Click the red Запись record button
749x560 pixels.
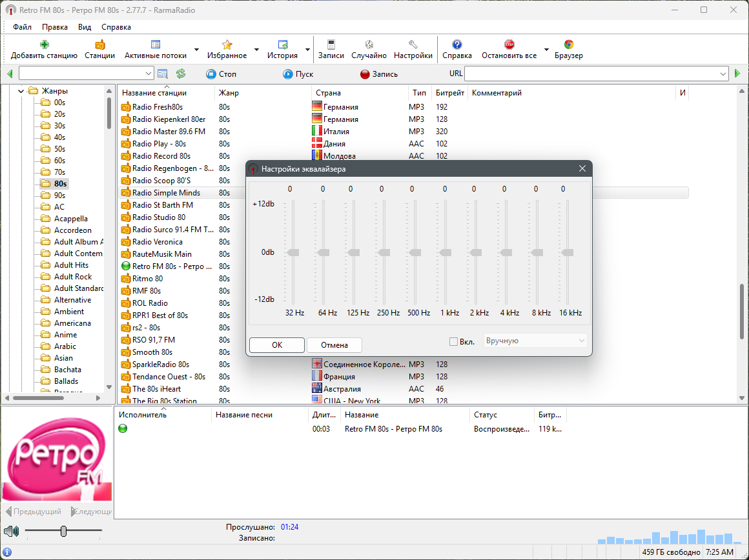click(x=379, y=74)
